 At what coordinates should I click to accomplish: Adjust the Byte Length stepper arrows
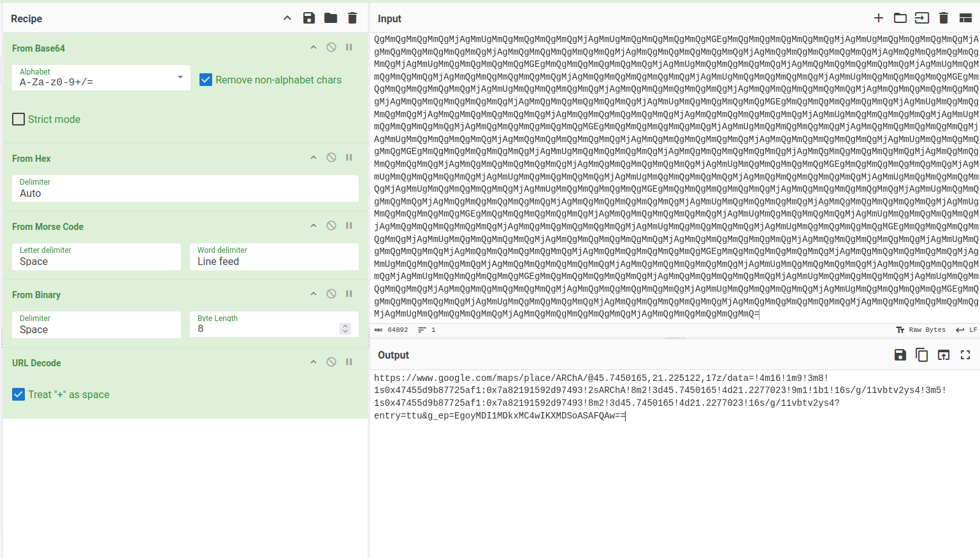point(345,329)
